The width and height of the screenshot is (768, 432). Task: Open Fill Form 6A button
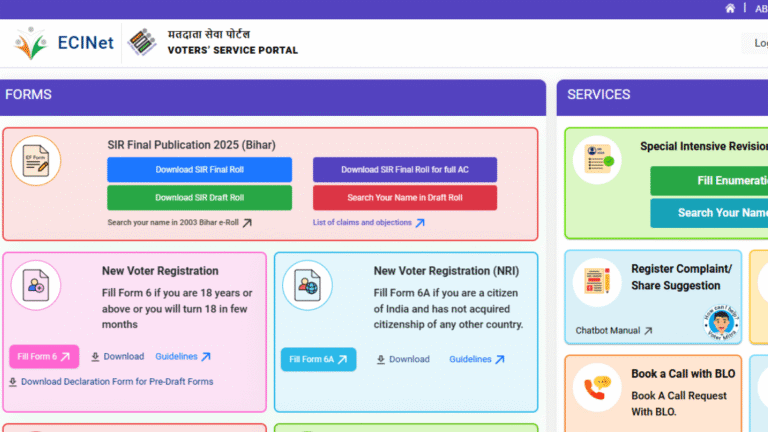(318, 360)
